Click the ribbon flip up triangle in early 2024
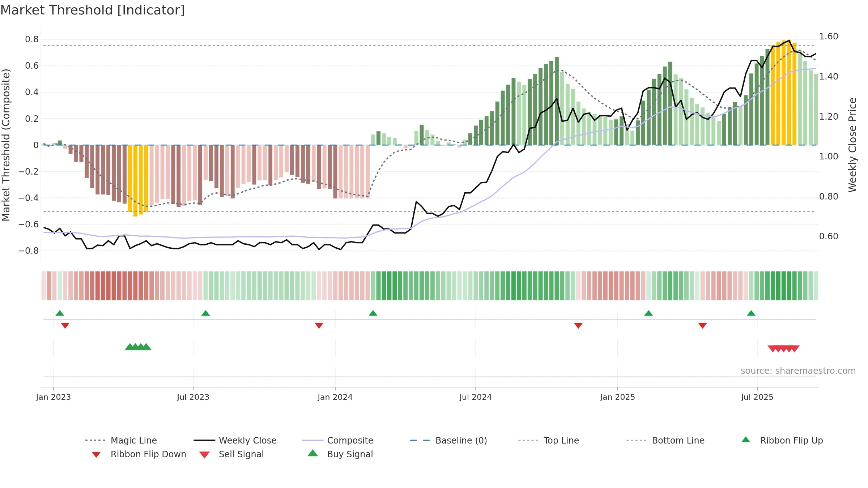Screen dimensions: 868x488 (373, 313)
